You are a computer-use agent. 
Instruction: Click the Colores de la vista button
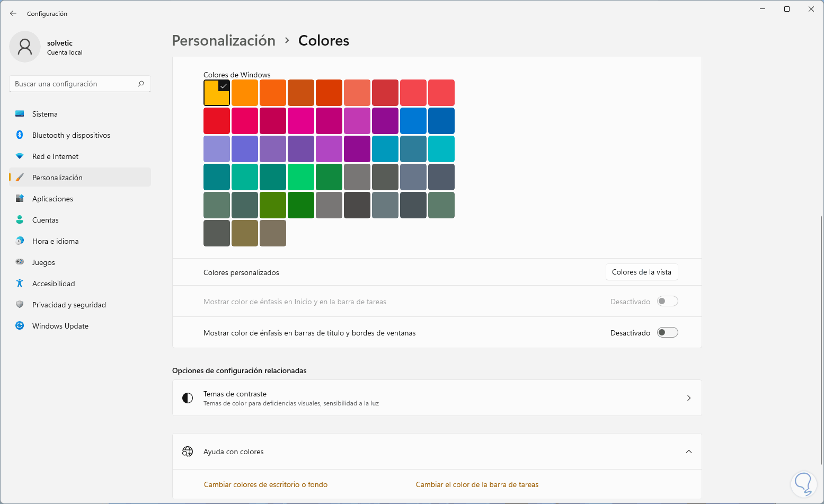(x=641, y=272)
